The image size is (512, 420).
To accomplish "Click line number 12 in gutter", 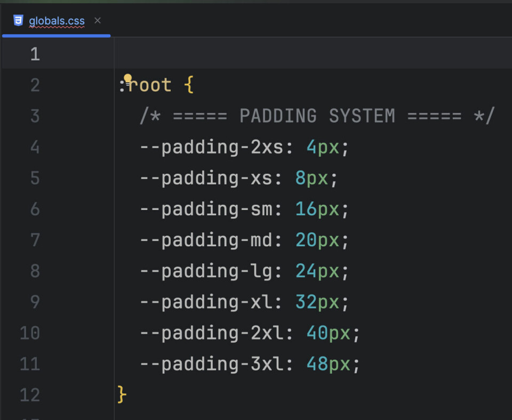I will click(30, 394).
